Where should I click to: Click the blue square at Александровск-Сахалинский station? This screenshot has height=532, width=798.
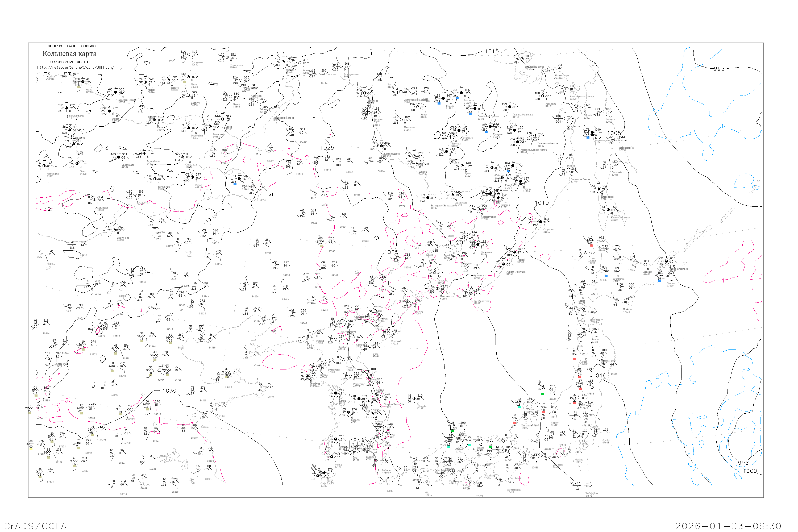[588, 138]
